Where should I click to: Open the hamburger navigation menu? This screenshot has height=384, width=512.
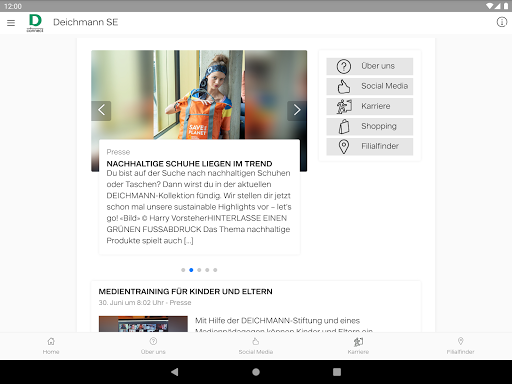tap(11, 23)
